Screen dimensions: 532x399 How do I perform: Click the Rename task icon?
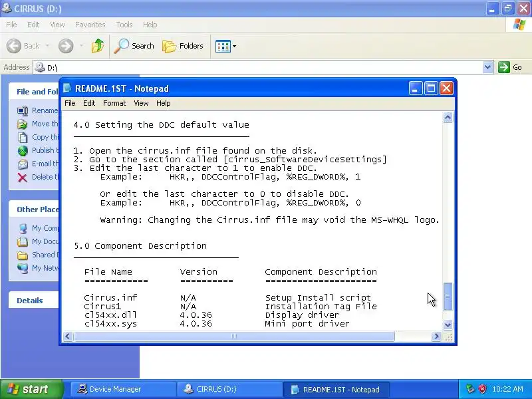(23, 110)
